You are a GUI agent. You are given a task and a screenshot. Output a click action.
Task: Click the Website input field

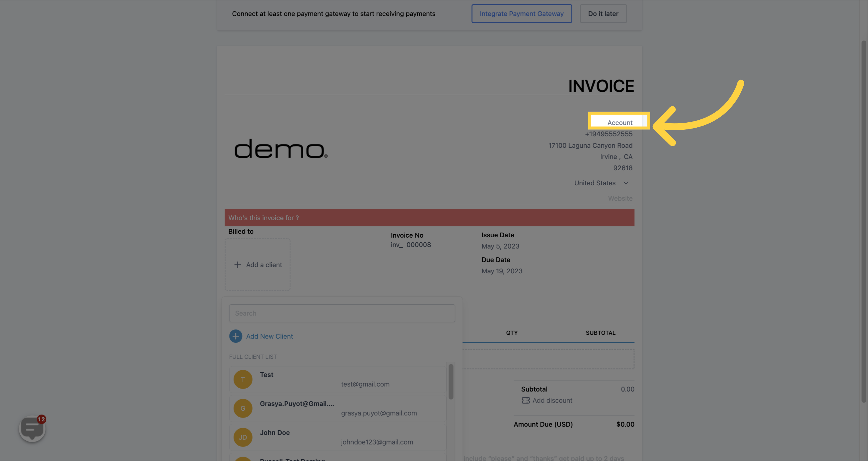point(620,198)
